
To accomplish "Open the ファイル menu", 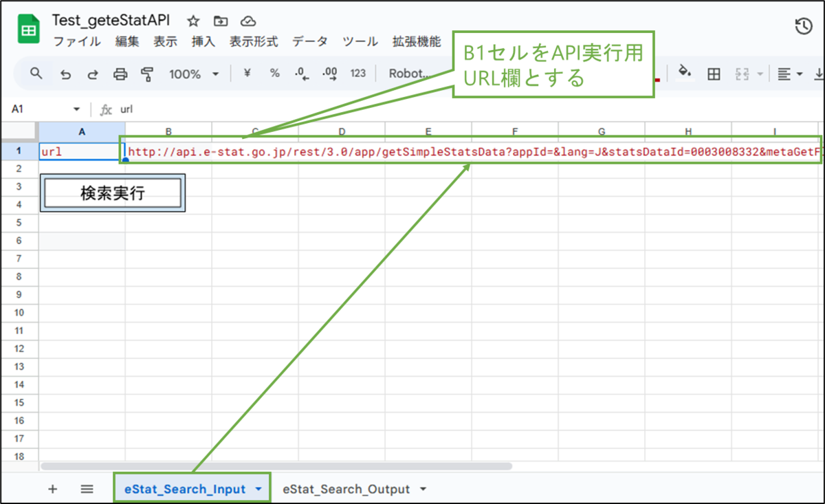I will click(77, 41).
